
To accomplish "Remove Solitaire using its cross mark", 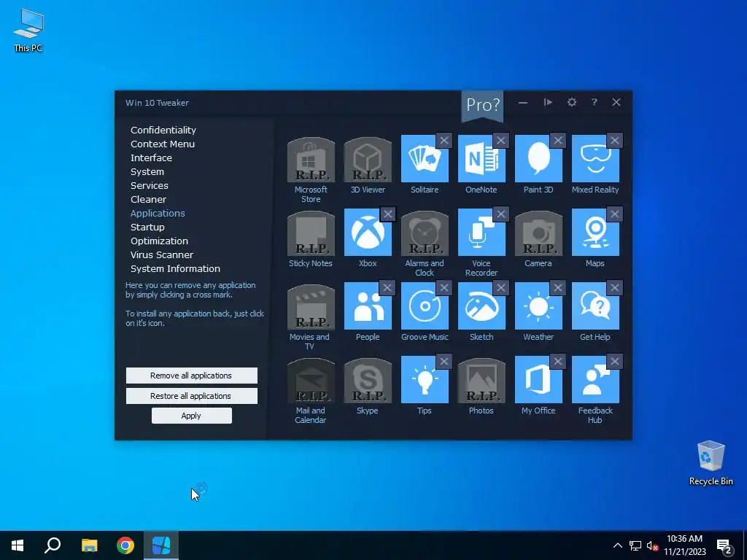I will pos(444,141).
